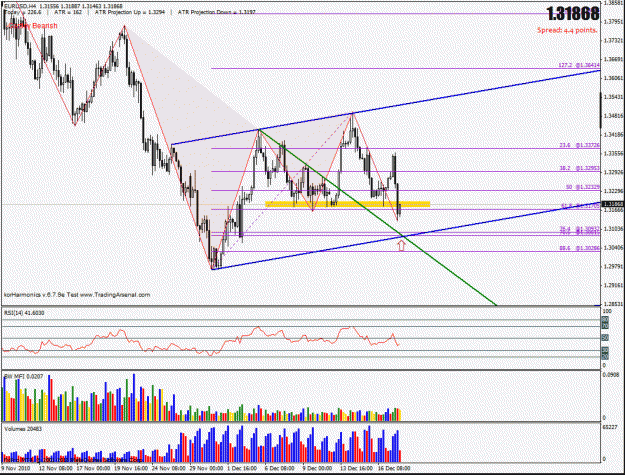This screenshot has height=475, width=625.
Task: Click the 1.29791 price scale value
Action: coord(613,266)
